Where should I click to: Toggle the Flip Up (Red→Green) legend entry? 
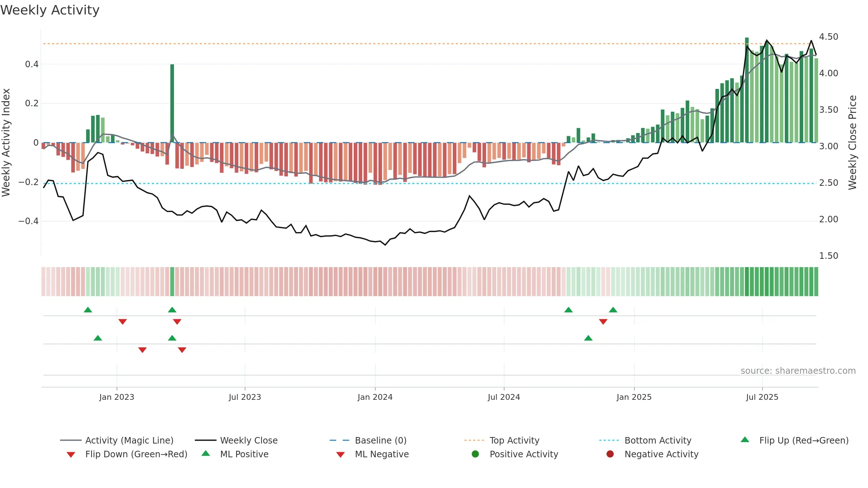click(794, 440)
